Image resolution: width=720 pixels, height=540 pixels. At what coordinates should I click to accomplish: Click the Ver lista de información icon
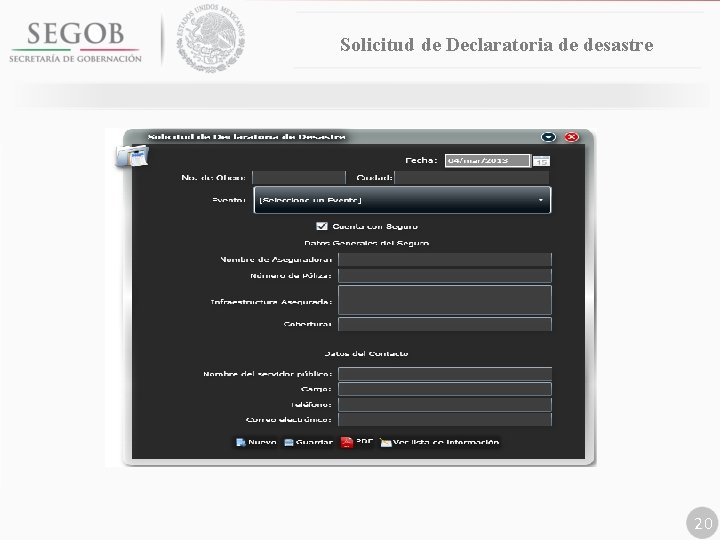pos(386,443)
